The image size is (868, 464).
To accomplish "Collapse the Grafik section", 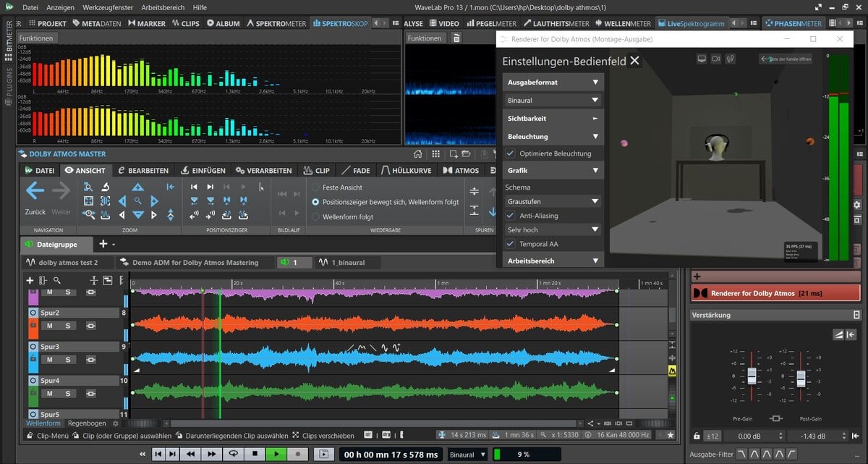I will pos(553,170).
